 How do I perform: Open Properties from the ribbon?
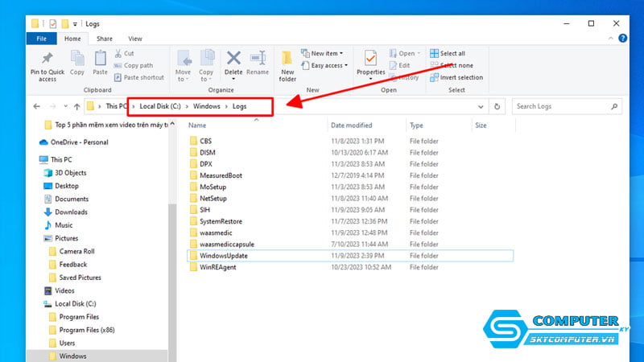pyautogui.click(x=370, y=60)
